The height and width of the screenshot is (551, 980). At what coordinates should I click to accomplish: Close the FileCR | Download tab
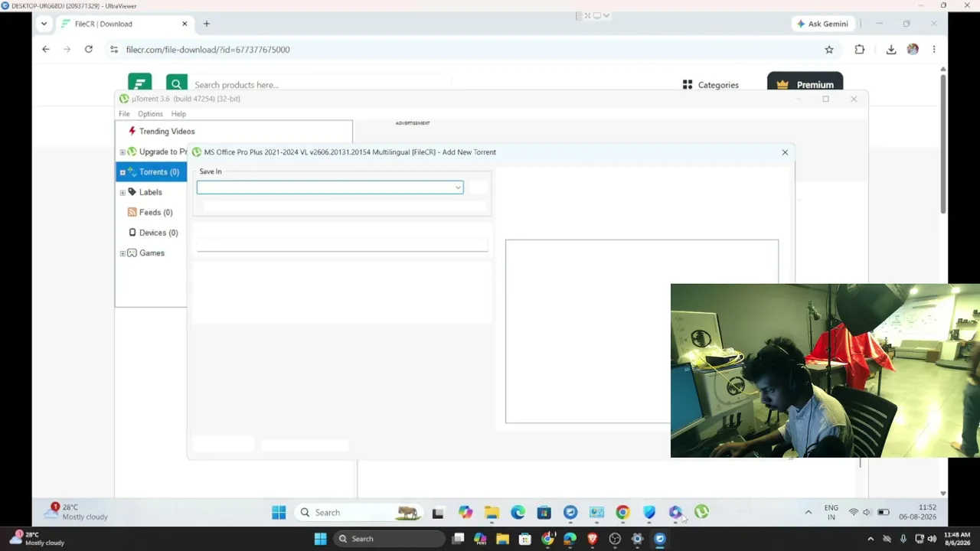[x=185, y=24]
